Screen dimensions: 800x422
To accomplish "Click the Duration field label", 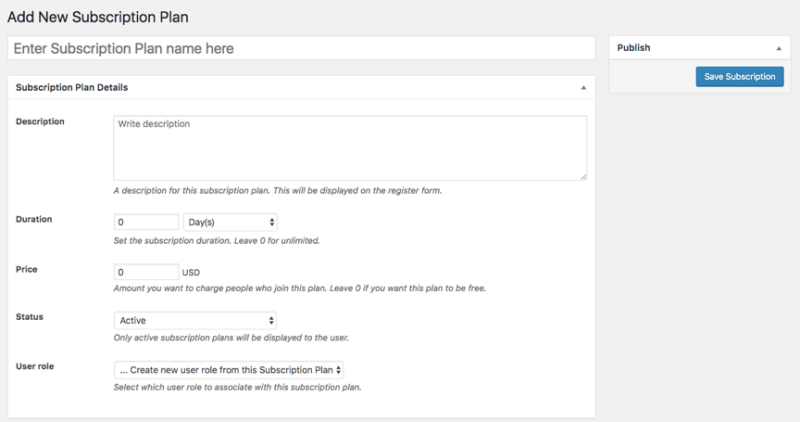I will pyautogui.click(x=35, y=218).
